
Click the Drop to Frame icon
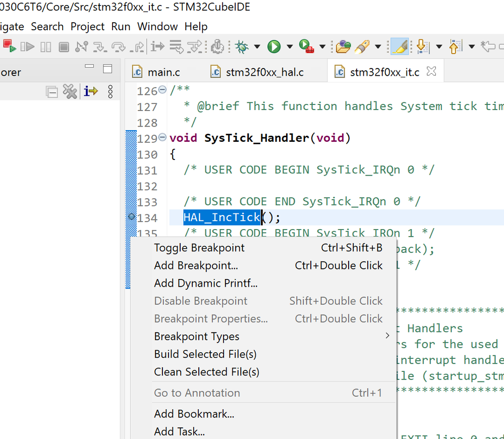coord(177,47)
